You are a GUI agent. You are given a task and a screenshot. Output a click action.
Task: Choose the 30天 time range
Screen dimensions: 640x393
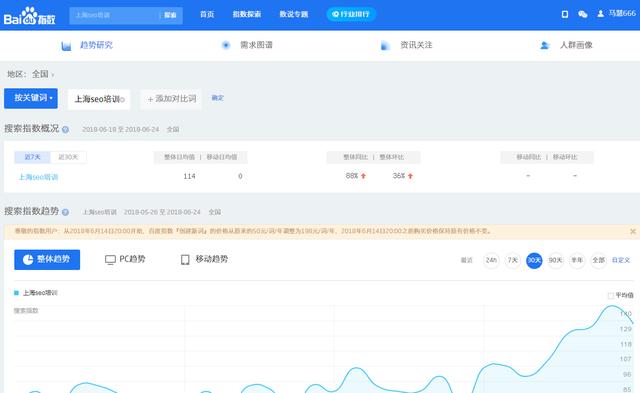point(534,260)
